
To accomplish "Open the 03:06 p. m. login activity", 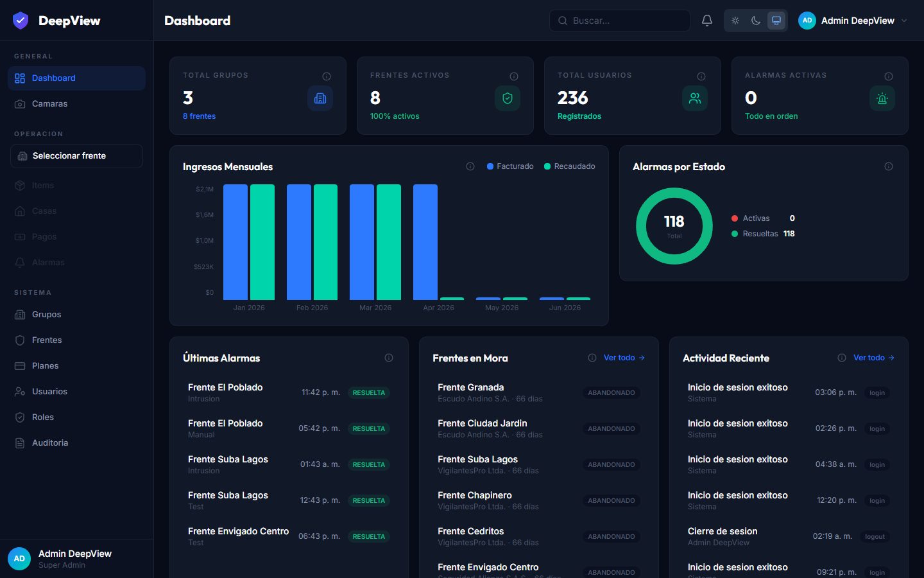I will tap(789, 392).
